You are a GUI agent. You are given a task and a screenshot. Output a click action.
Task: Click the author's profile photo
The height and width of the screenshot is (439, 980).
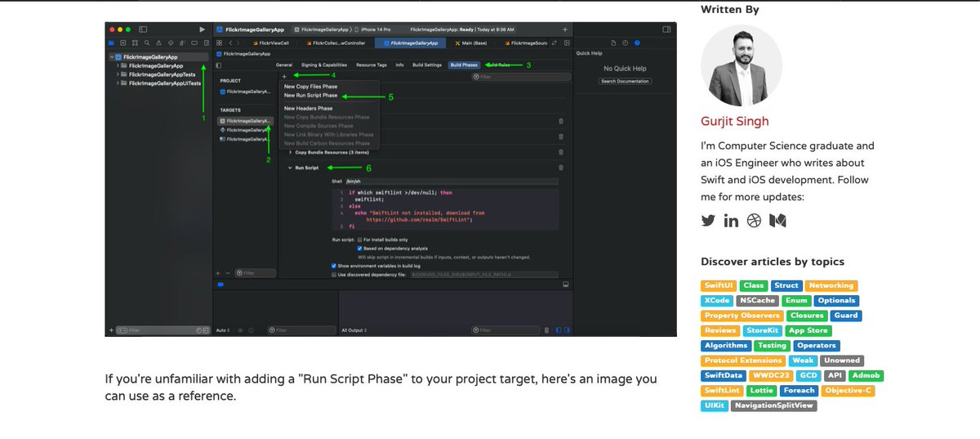pyautogui.click(x=742, y=65)
